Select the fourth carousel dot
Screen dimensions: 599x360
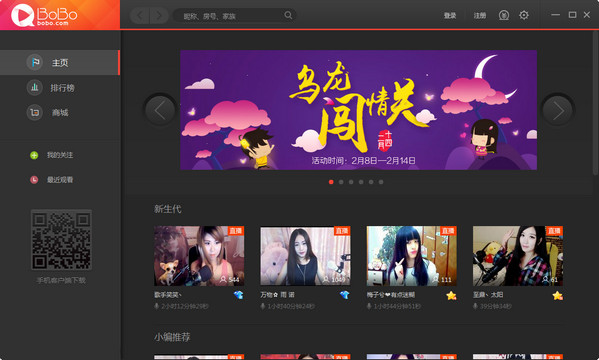point(361,182)
